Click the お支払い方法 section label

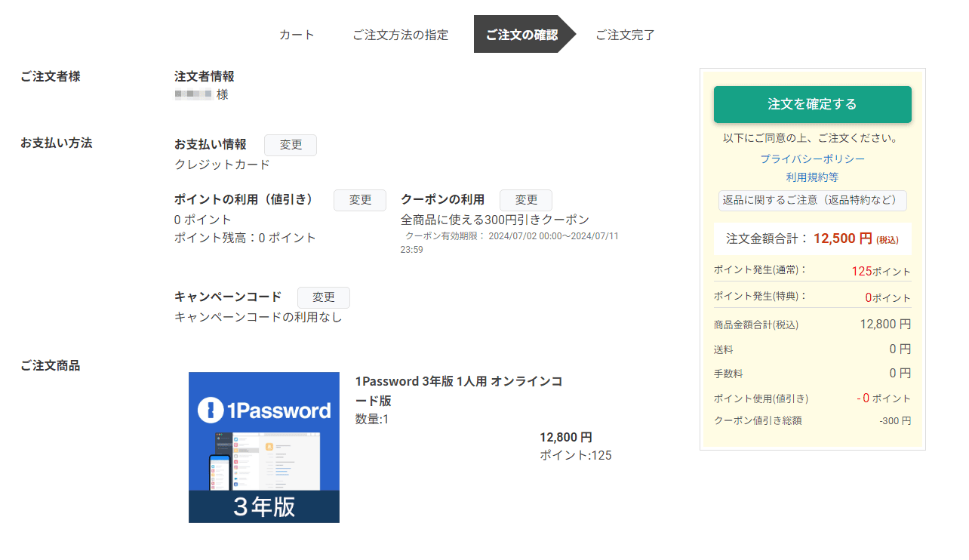pos(57,143)
